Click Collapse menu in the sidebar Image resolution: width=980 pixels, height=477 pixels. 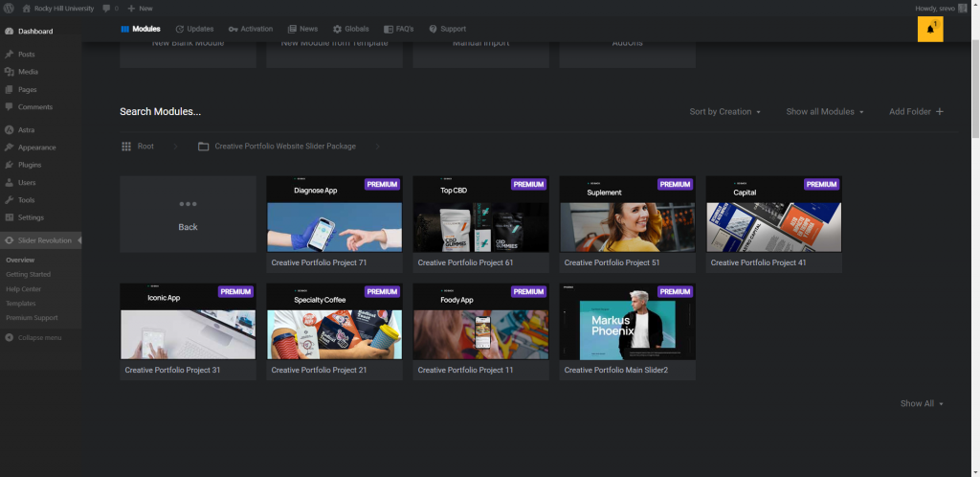[x=33, y=337]
